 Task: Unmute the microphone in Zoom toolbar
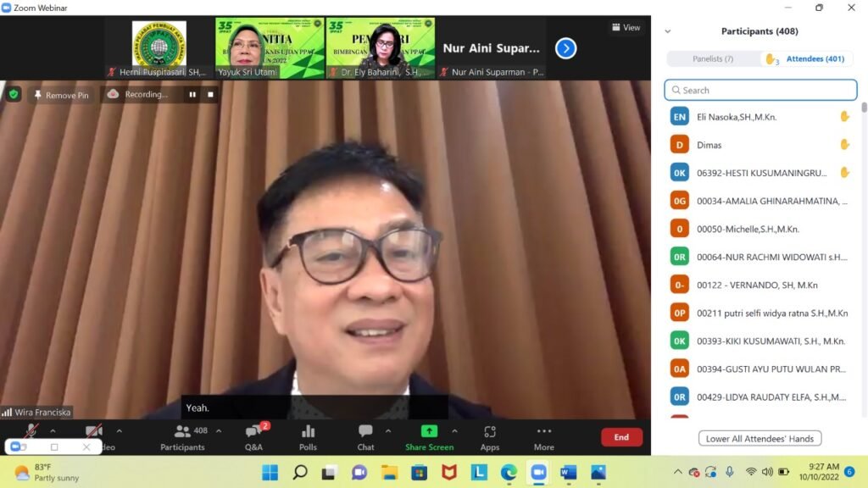click(31, 430)
